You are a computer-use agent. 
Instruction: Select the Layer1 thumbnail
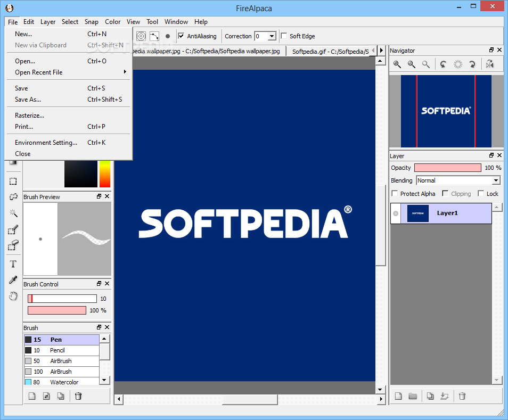point(418,213)
